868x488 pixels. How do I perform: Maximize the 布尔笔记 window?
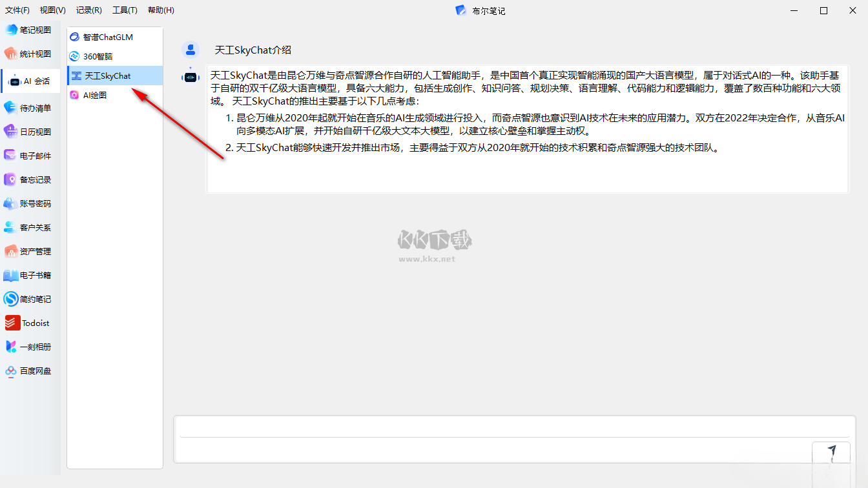click(823, 10)
